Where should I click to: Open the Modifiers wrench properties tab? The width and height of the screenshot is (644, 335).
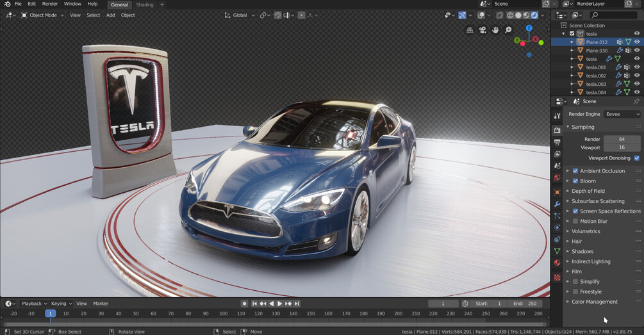[557, 204]
